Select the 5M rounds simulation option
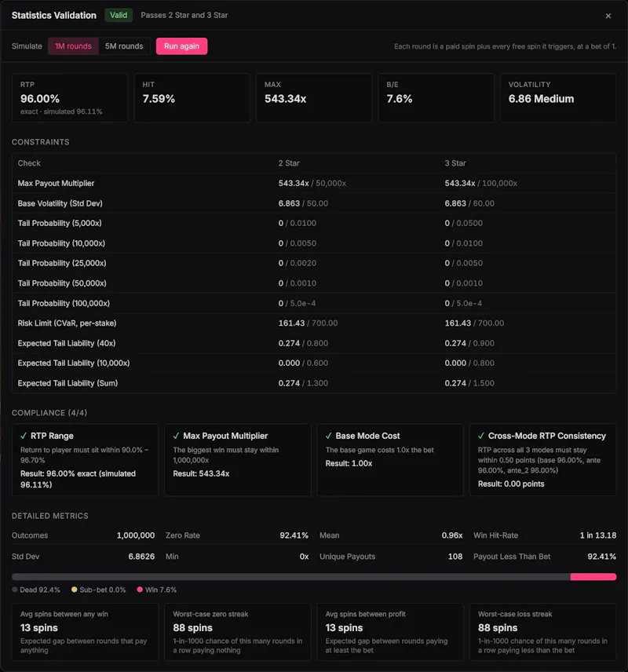Viewport: 628px width, 672px height. click(124, 46)
